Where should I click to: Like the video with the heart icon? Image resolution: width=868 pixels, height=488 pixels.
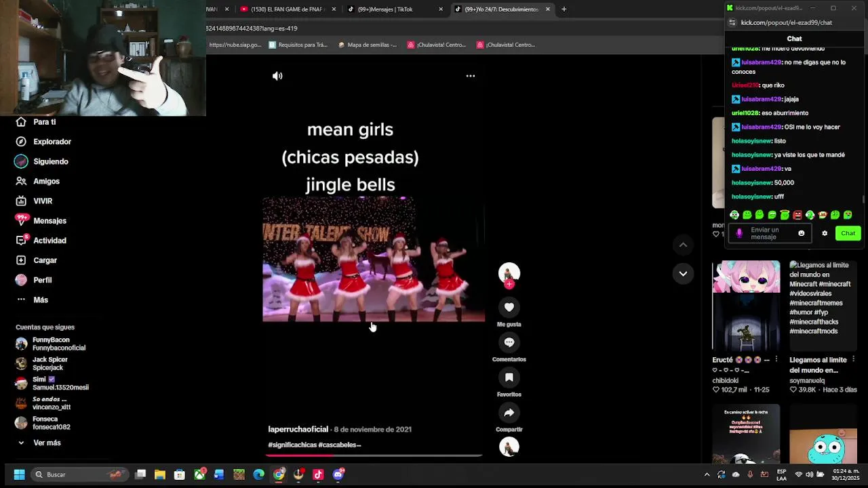click(x=509, y=307)
